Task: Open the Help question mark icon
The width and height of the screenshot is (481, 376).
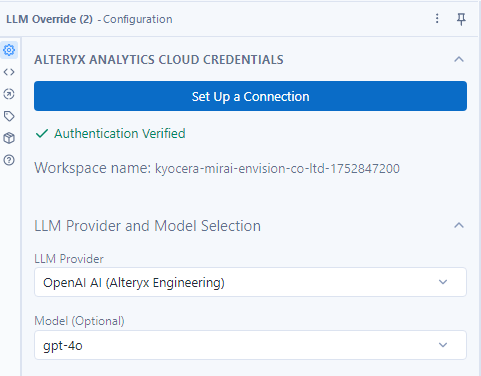Action: coord(9,160)
